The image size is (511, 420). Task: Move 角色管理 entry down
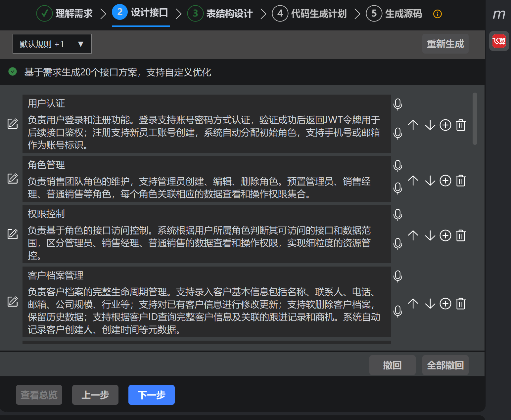pos(430,181)
